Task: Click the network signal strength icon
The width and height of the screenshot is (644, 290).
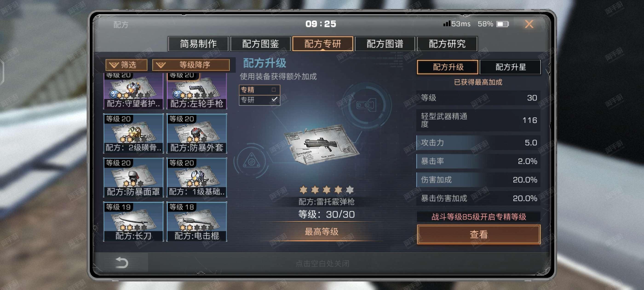Action: 446,23
